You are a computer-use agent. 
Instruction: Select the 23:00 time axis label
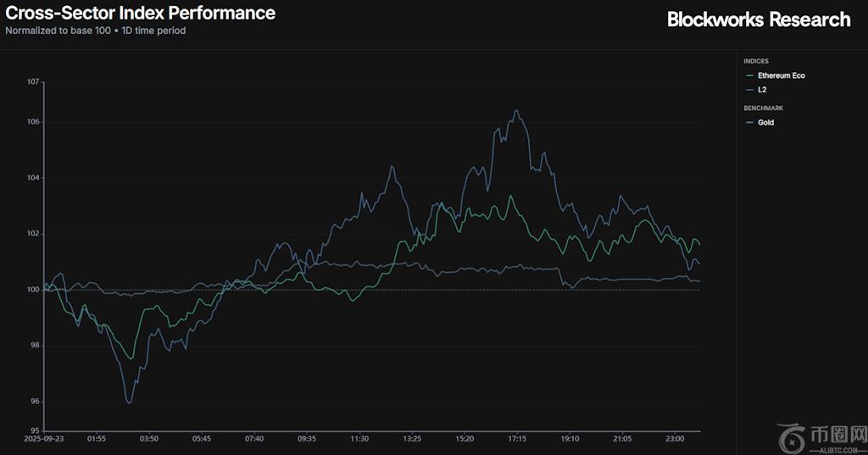click(x=675, y=439)
